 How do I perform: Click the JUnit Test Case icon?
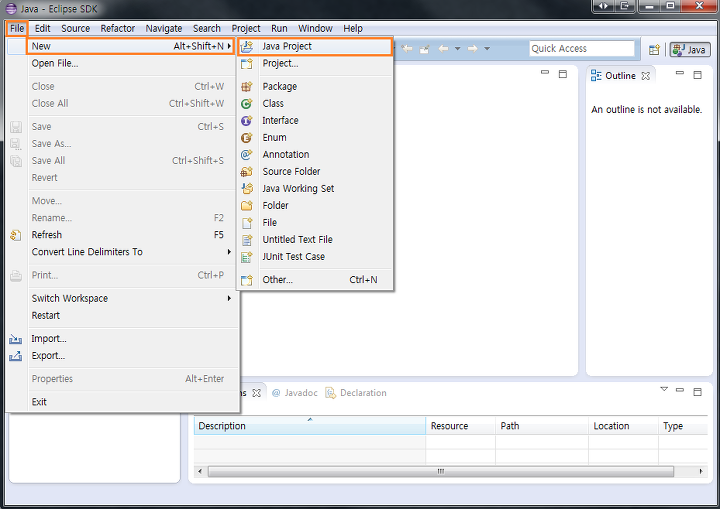(247, 257)
